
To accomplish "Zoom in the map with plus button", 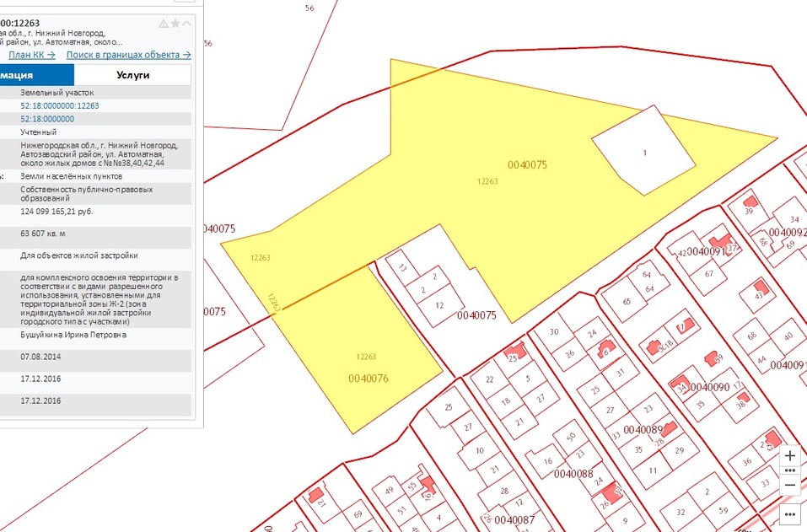I will (789, 455).
